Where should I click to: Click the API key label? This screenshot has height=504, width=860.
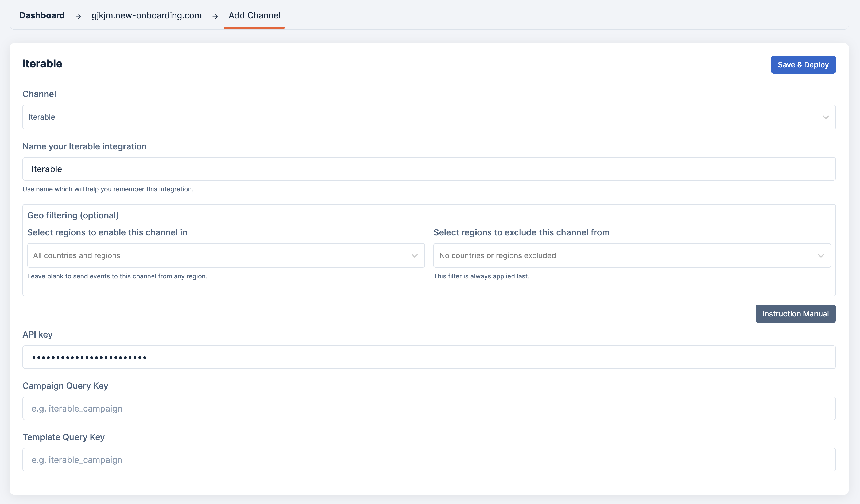pyautogui.click(x=37, y=334)
